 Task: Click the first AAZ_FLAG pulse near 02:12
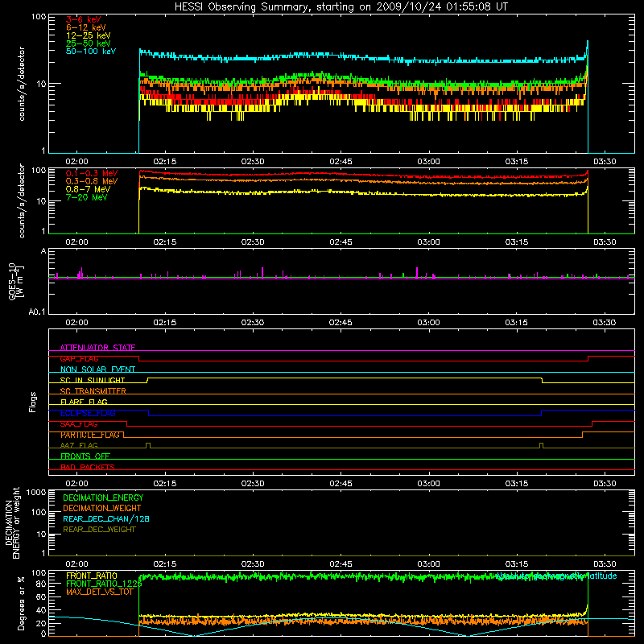click(x=148, y=445)
